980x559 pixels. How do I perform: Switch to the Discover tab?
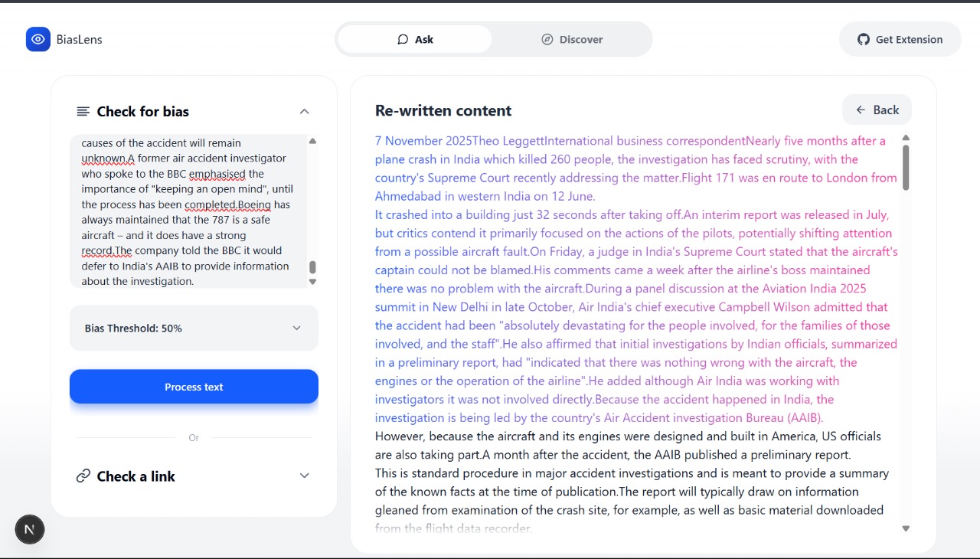click(572, 39)
